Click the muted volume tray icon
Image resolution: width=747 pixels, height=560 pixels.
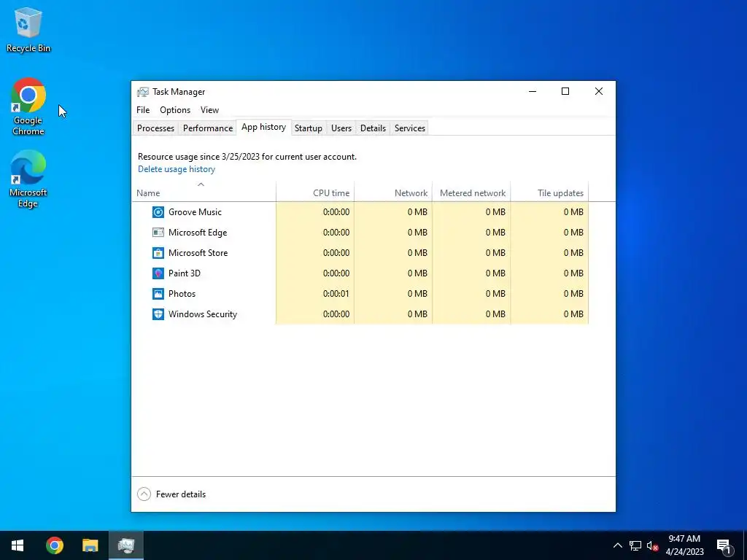652,545
